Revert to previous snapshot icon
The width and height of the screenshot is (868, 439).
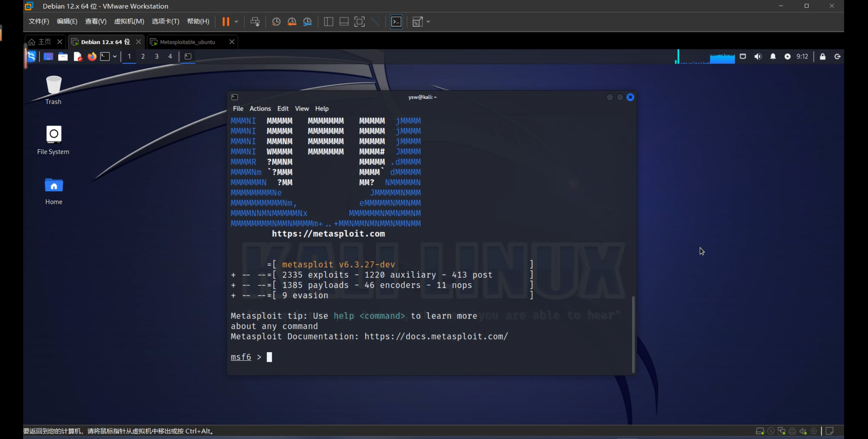[x=292, y=22]
